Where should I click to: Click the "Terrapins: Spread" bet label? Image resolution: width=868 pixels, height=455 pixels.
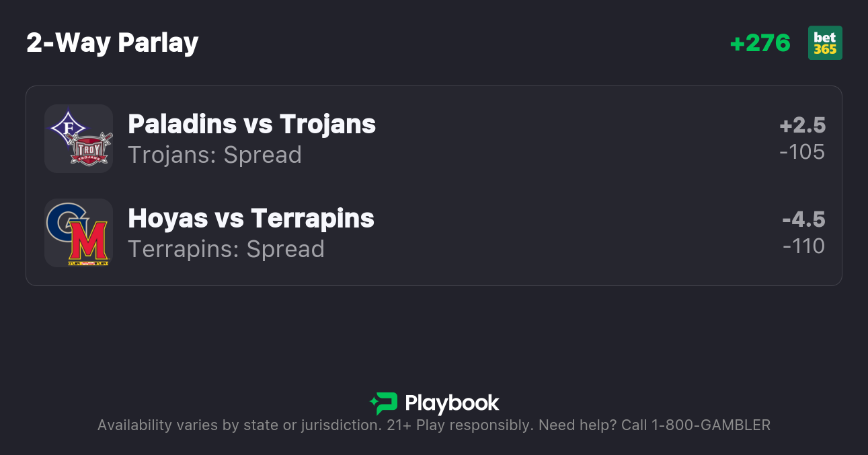[x=226, y=250]
